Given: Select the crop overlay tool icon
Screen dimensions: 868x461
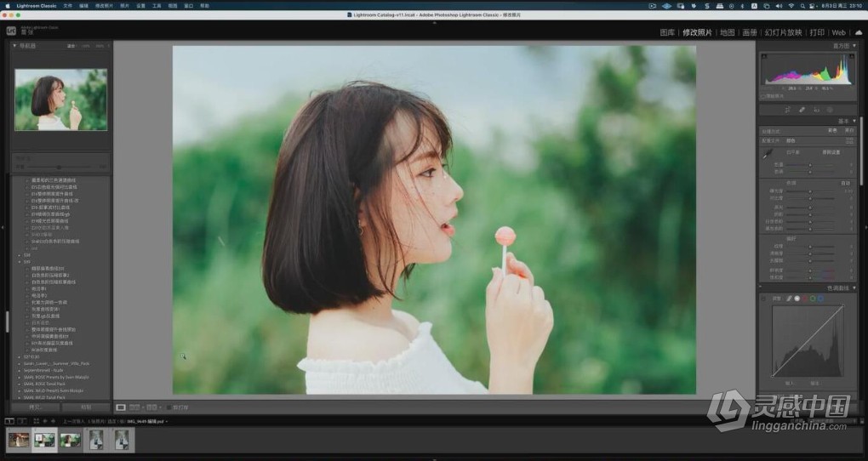Looking at the screenshot, I should click(x=787, y=110).
